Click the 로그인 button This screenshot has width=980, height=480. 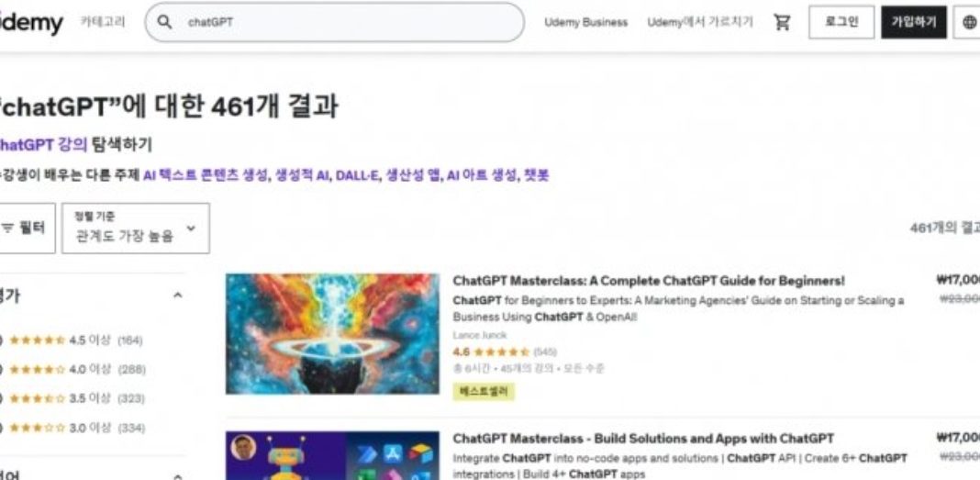point(841,23)
